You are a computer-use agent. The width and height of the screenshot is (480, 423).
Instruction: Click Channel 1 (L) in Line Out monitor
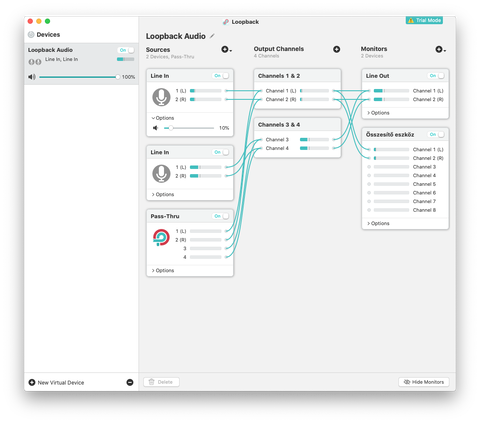tap(428, 91)
